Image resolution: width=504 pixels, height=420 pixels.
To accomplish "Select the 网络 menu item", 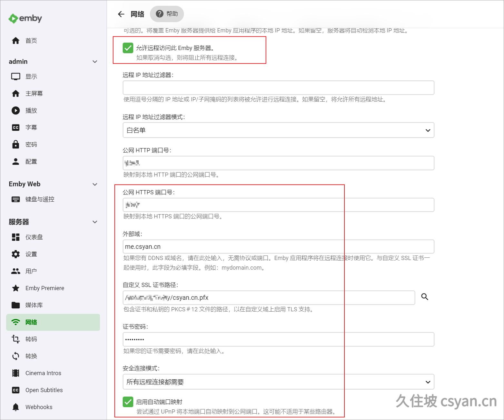I will click(x=53, y=322).
